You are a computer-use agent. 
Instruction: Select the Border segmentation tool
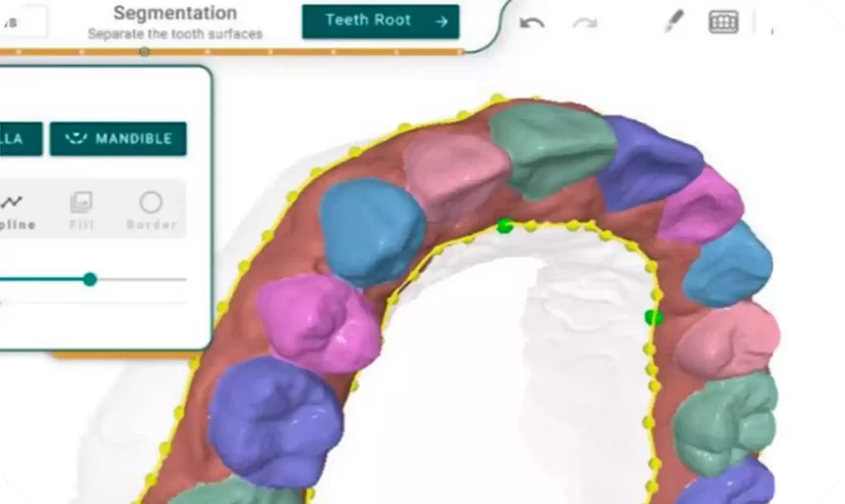(151, 210)
